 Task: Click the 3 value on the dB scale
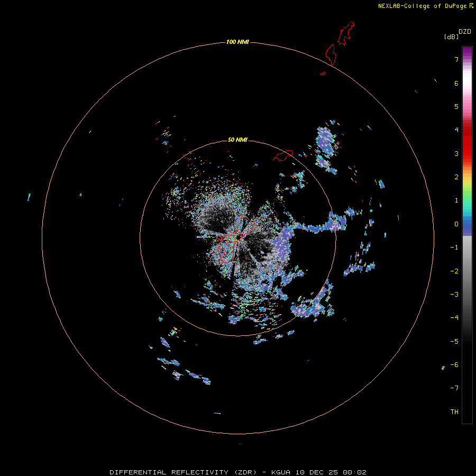point(456,153)
